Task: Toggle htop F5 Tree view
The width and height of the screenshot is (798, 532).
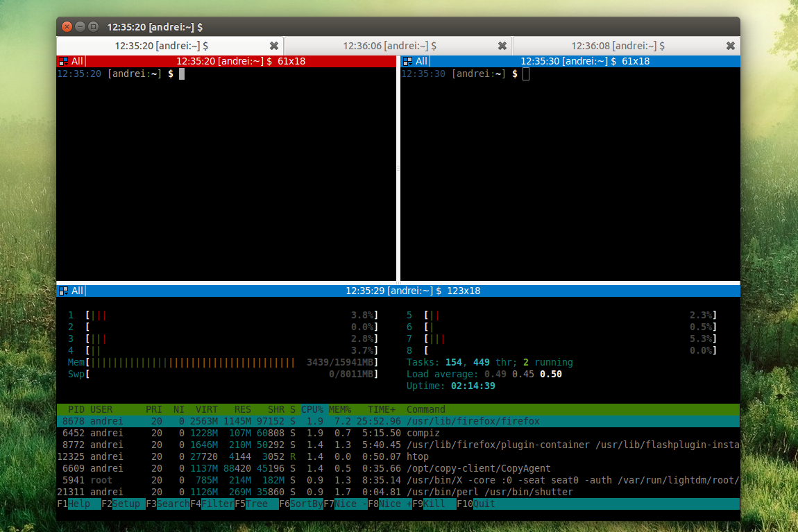Action: click(257, 504)
